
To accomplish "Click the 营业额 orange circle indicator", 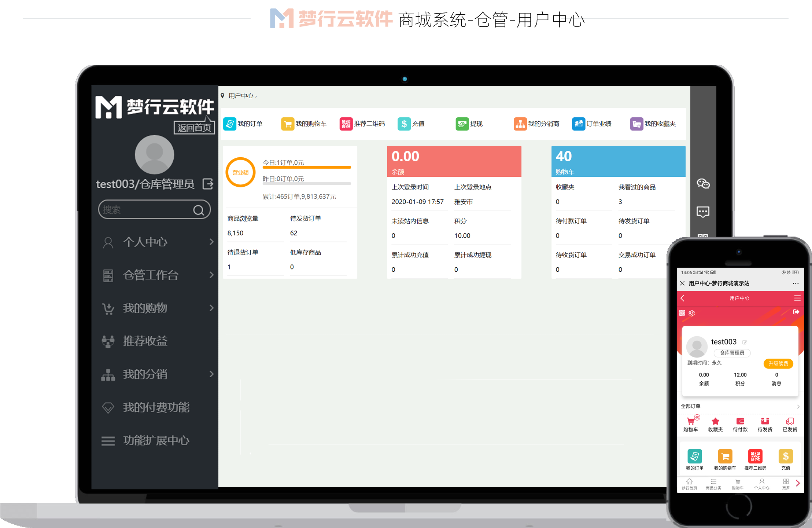I will click(x=240, y=172).
